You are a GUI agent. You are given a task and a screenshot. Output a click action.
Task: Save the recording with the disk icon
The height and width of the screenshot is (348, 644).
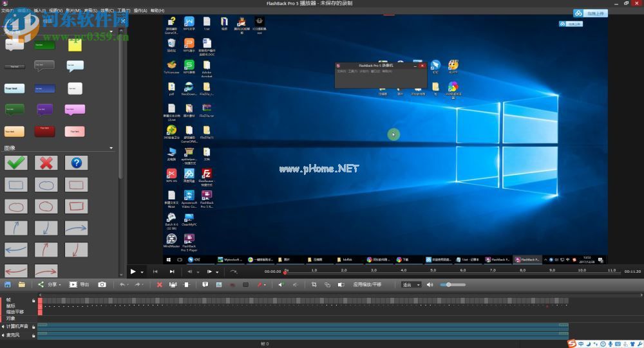coord(7,284)
